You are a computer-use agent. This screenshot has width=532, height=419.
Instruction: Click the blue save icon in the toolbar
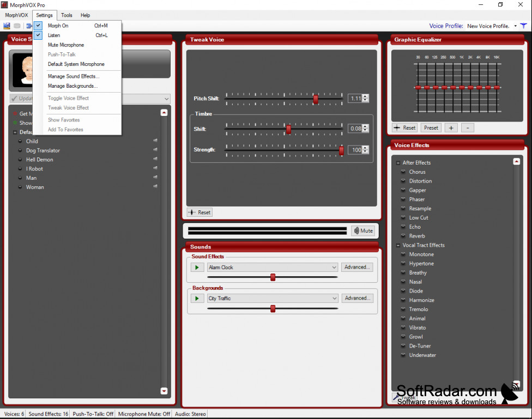coord(7,26)
